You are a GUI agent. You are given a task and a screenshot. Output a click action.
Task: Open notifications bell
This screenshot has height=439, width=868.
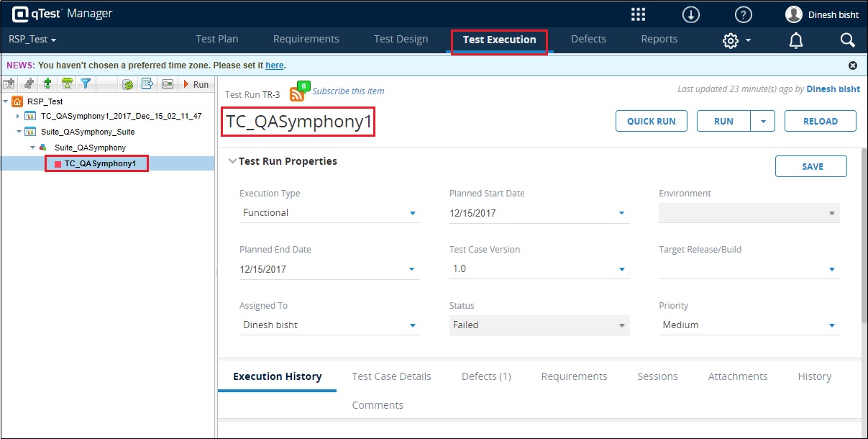coord(796,40)
